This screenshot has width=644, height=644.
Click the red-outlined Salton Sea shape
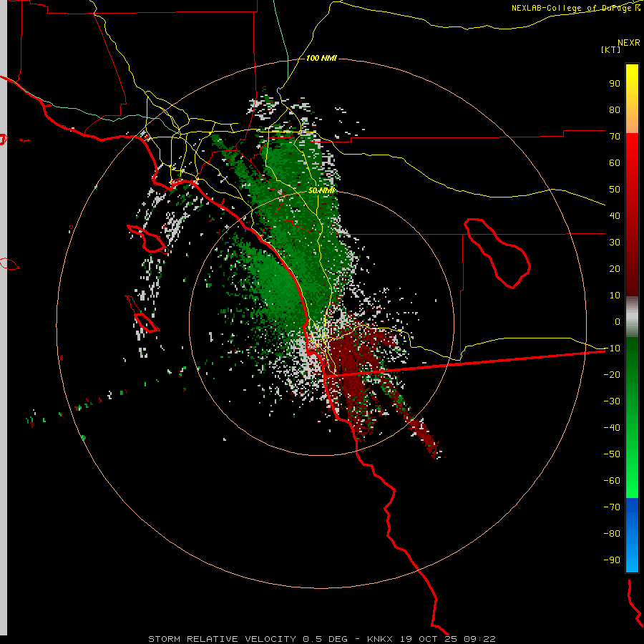tap(497, 253)
